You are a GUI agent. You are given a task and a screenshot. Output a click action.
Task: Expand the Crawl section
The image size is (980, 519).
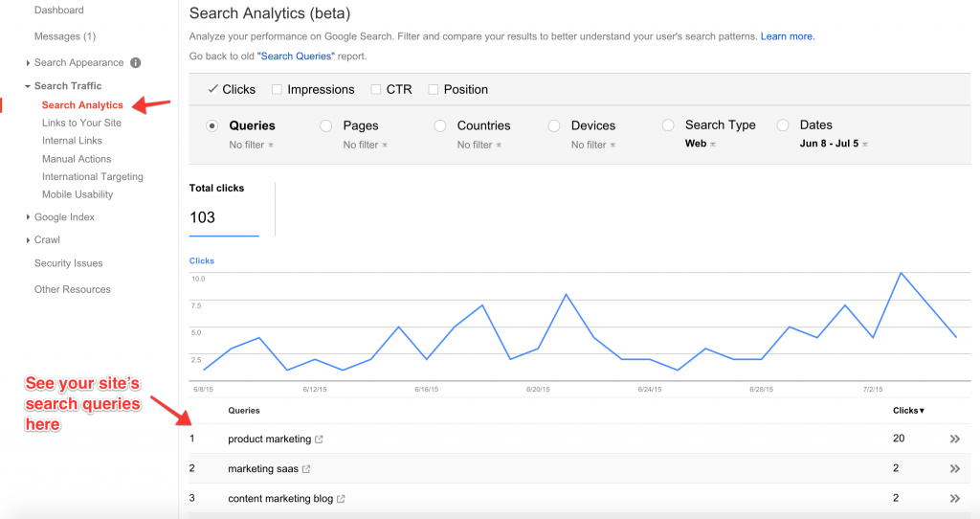click(x=28, y=239)
